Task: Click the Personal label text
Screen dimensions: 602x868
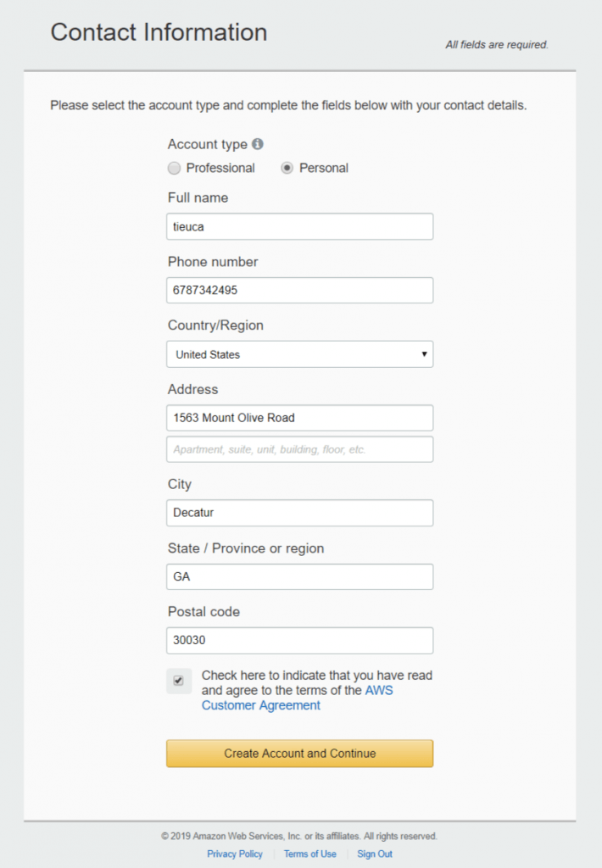Action: point(324,169)
